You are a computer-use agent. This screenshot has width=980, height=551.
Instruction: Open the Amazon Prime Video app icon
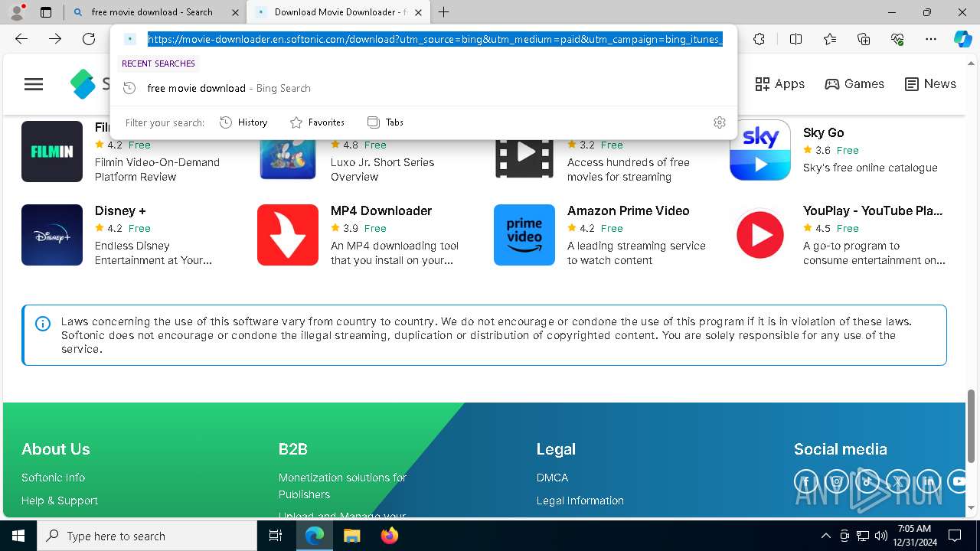pyautogui.click(x=524, y=235)
